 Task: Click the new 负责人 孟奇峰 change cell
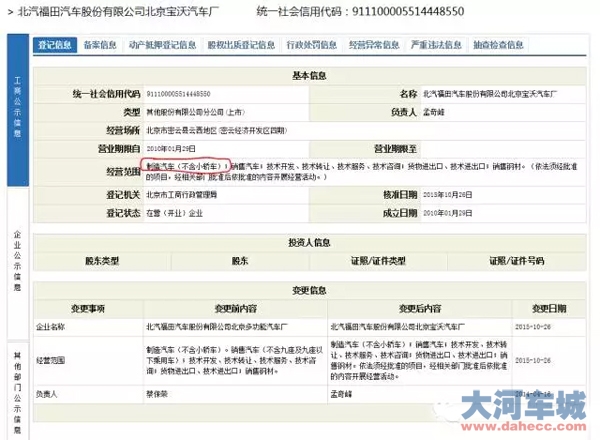click(x=341, y=394)
